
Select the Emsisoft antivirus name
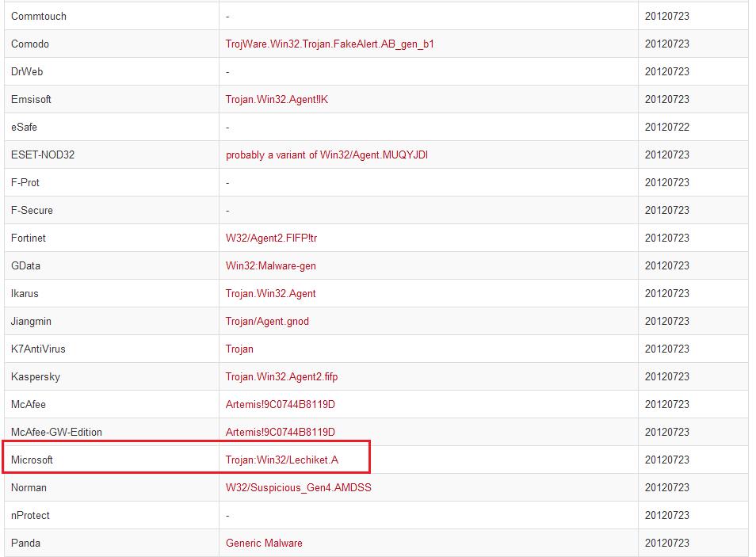[x=31, y=99]
